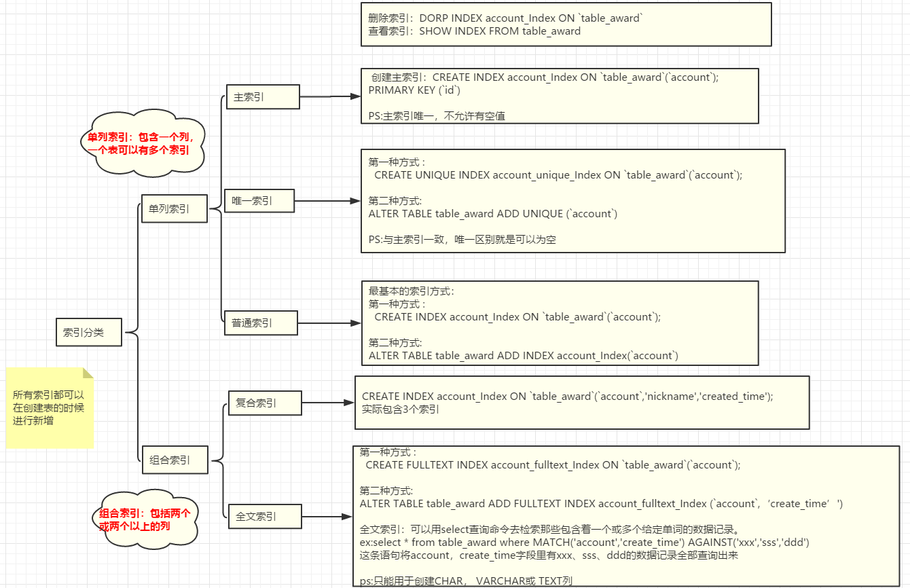The height and width of the screenshot is (588, 910).
Task: Select the 复合索引 node
Action: tap(263, 403)
